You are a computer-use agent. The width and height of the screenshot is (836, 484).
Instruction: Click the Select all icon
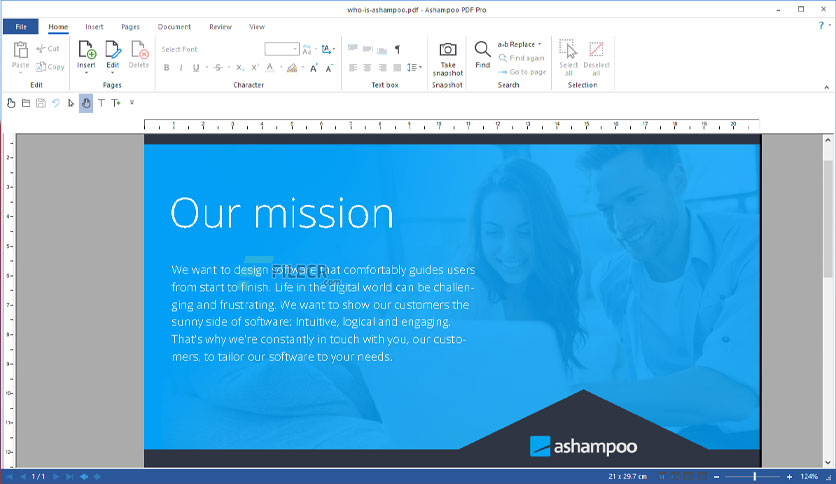tap(568, 49)
